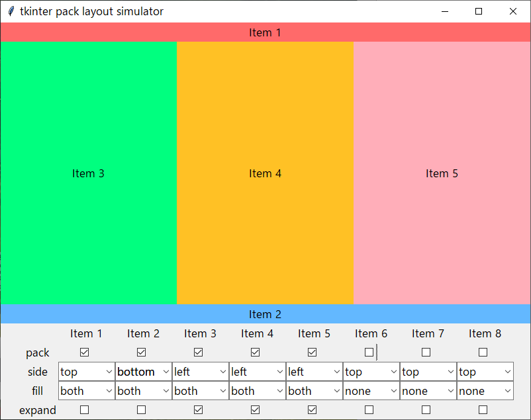Enable the expand checkbox for Item 6

(x=369, y=410)
